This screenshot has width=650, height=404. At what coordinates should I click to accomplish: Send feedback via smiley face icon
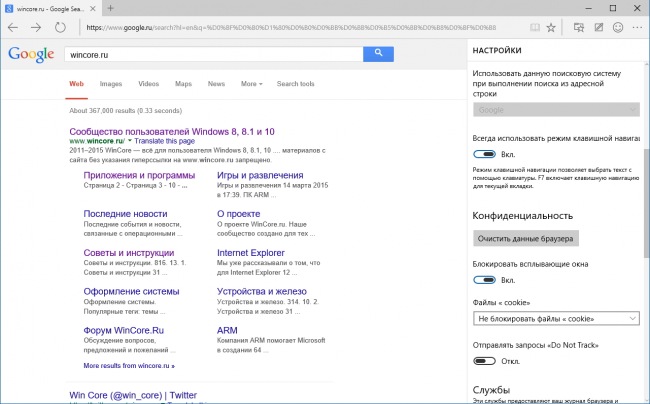click(618, 28)
